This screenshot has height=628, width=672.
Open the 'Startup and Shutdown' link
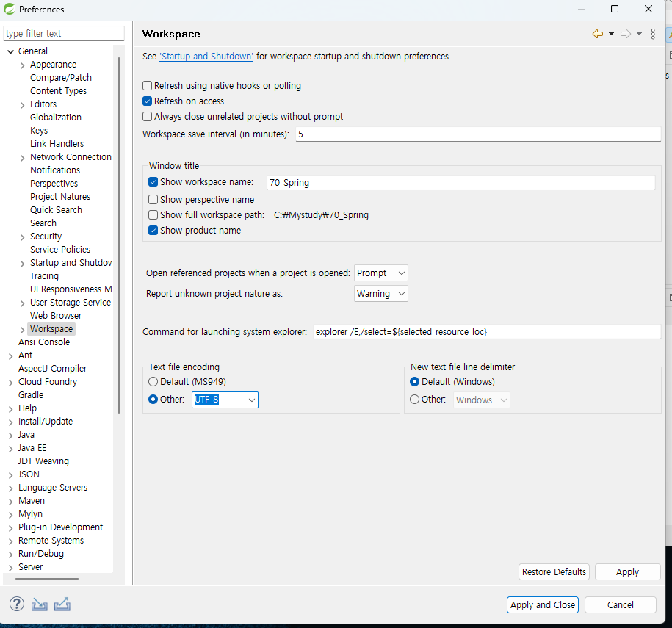tap(206, 56)
